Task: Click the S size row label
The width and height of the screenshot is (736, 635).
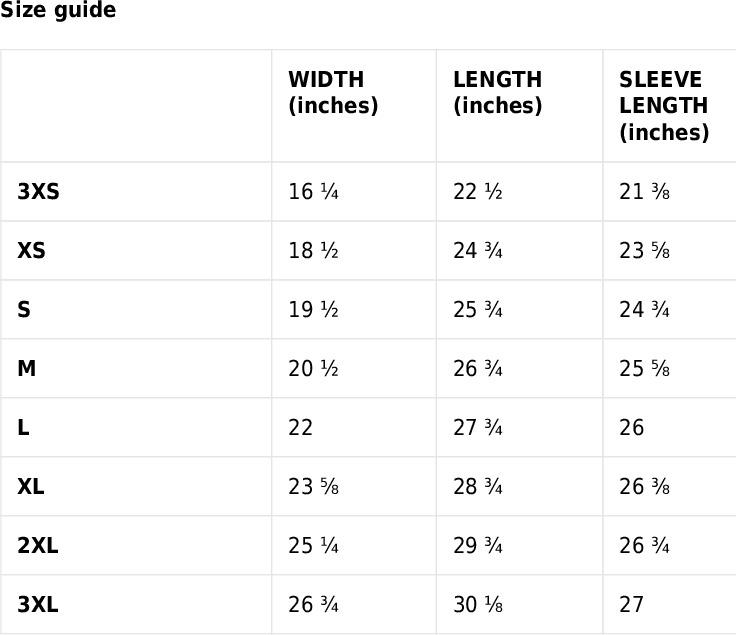Action: point(24,309)
